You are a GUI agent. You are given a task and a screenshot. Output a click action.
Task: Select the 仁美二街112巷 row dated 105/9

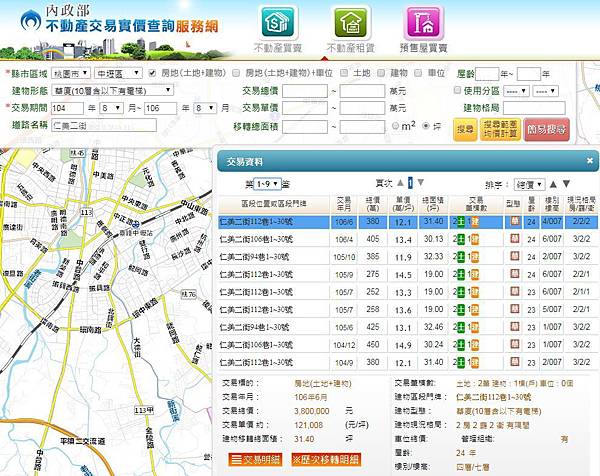point(408,274)
